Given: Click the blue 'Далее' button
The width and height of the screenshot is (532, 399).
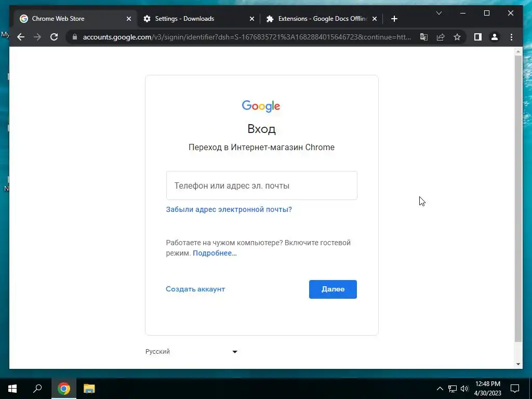Looking at the screenshot, I should point(333,289).
